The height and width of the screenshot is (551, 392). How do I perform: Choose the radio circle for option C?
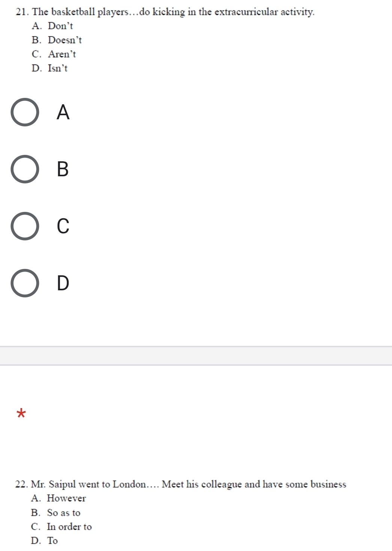[24, 226]
